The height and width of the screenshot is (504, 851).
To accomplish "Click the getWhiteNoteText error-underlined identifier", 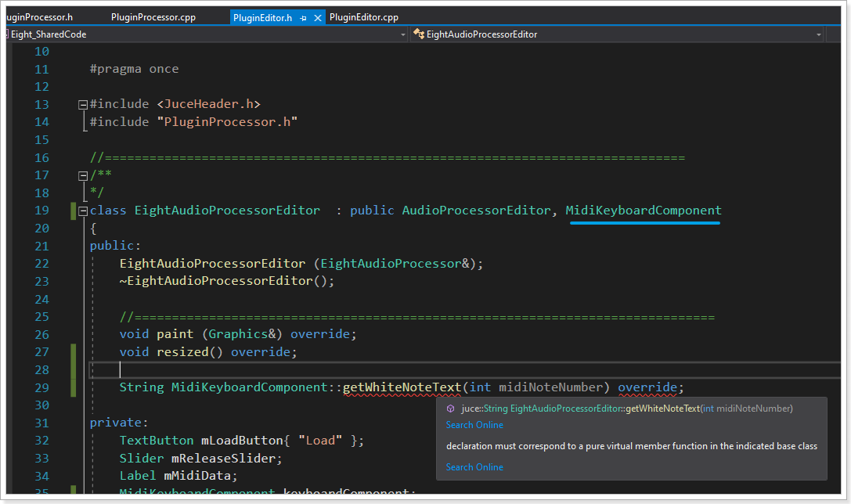I will pos(402,387).
